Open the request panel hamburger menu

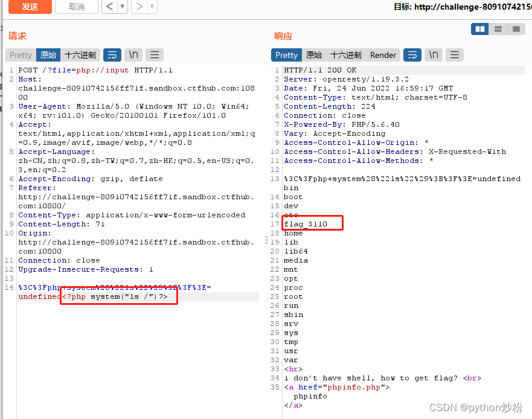pyautogui.click(x=155, y=55)
